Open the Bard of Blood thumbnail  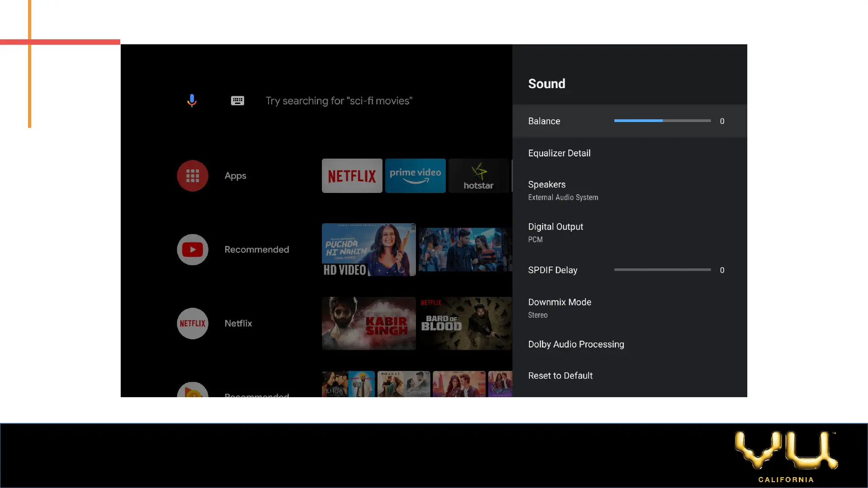[465, 324]
